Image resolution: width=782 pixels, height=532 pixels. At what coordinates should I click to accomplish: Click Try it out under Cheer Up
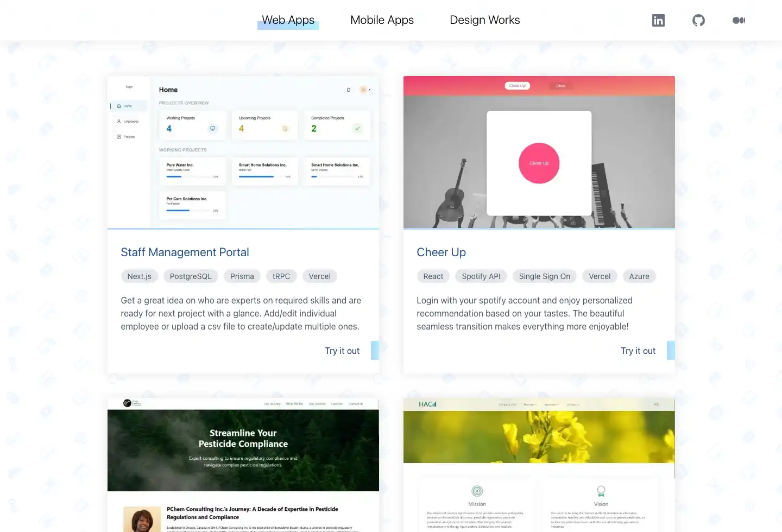tap(638, 351)
